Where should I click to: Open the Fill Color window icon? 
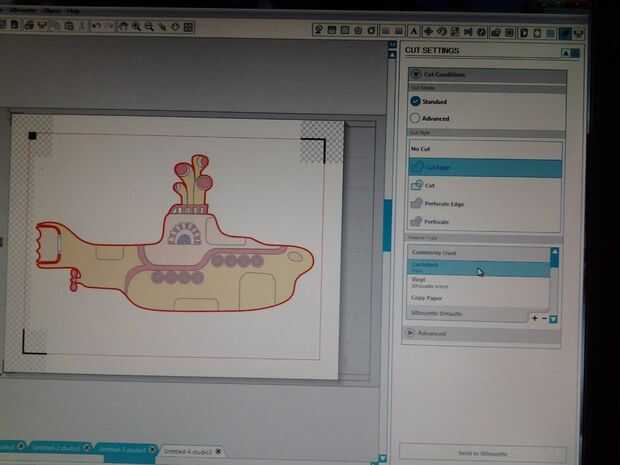319,29
